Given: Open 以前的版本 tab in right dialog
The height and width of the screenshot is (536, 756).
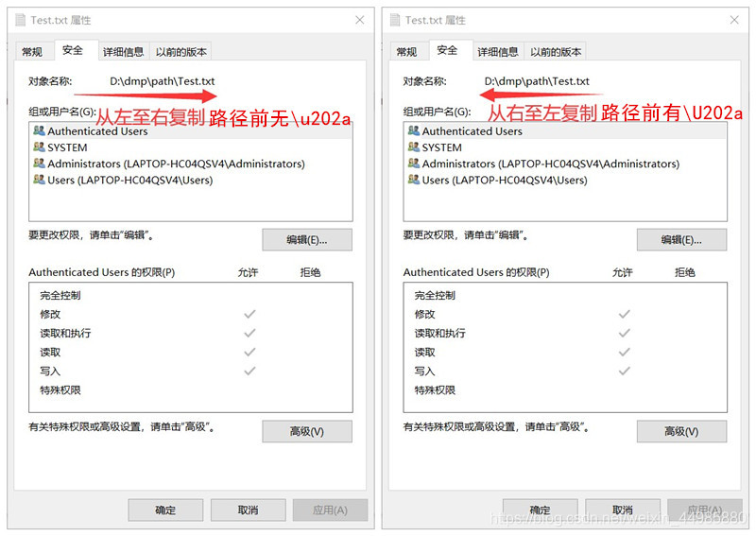Looking at the screenshot, I should [556, 52].
